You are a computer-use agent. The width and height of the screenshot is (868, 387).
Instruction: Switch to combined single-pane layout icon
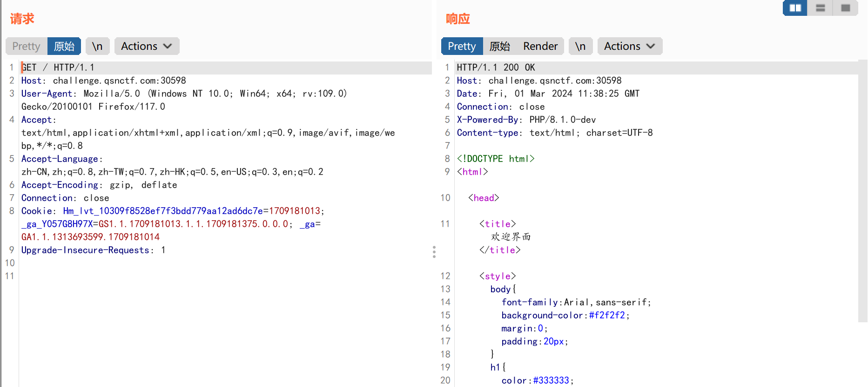845,8
